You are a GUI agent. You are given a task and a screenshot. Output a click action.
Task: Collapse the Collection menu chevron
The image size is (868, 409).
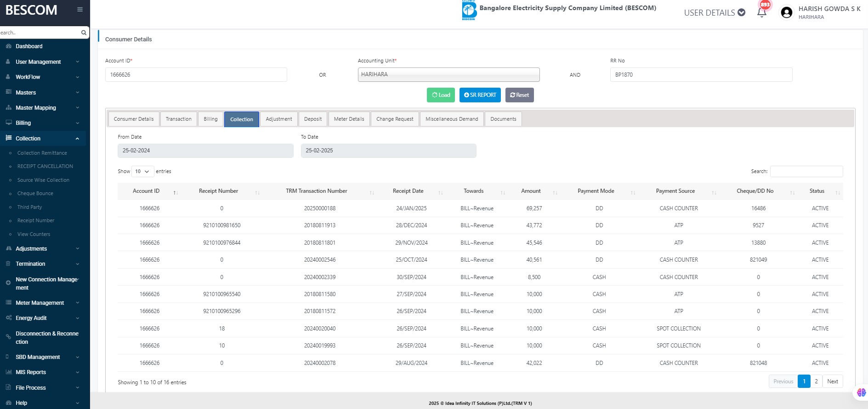coord(77,139)
